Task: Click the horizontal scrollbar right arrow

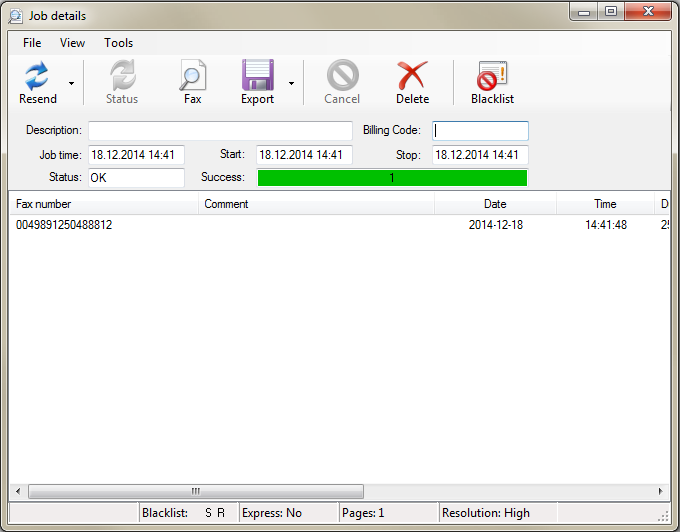Action: 660,491
